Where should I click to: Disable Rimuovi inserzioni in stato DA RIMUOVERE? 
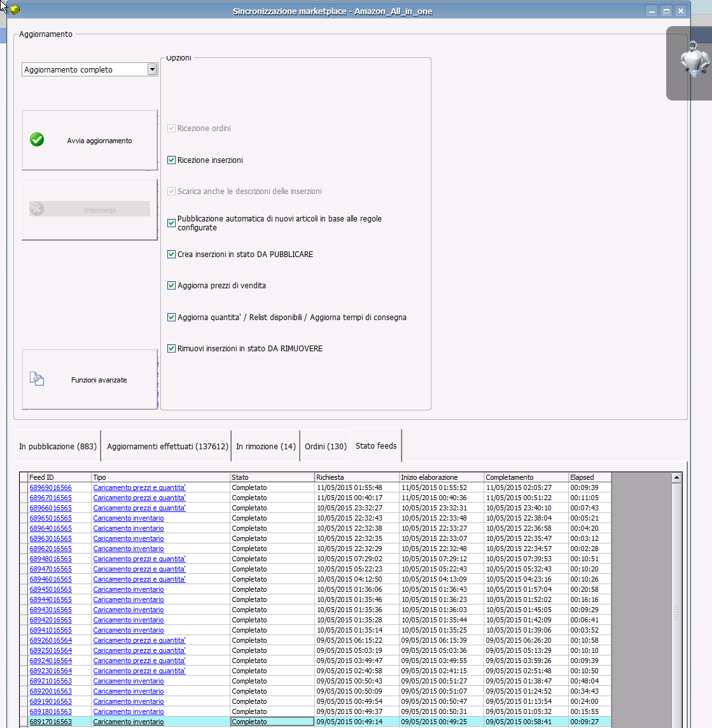171,349
